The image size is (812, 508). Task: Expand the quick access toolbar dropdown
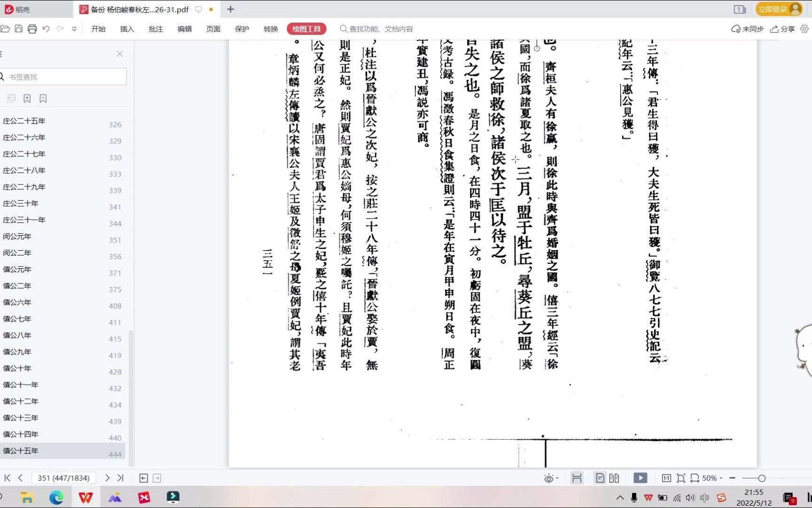pos(74,29)
